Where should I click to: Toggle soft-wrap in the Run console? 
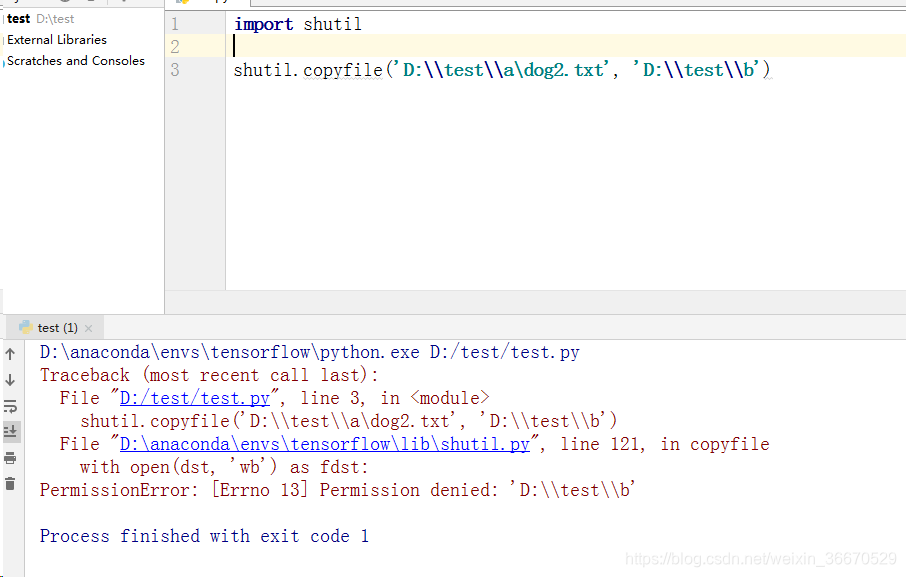coord(10,406)
